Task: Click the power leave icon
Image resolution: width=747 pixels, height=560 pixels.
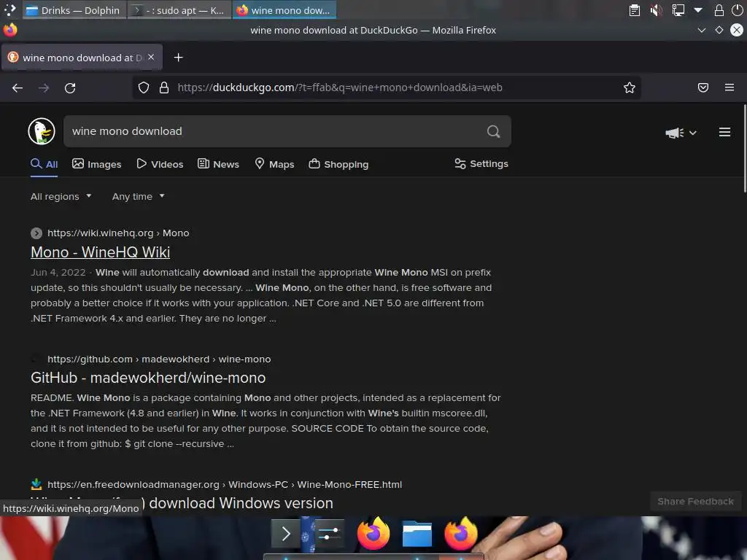Action: [x=737, y=10]
